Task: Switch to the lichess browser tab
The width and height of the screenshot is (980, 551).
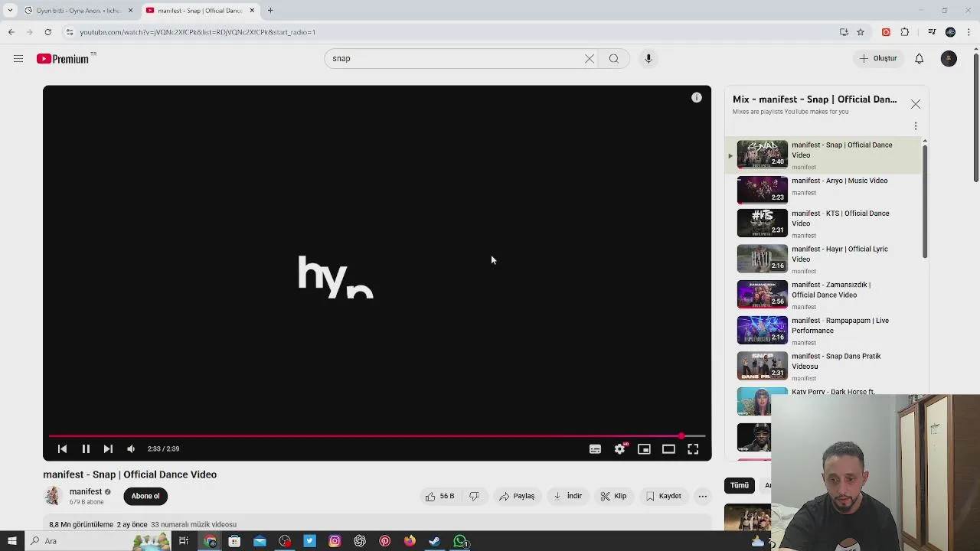Action: [79, 11]
